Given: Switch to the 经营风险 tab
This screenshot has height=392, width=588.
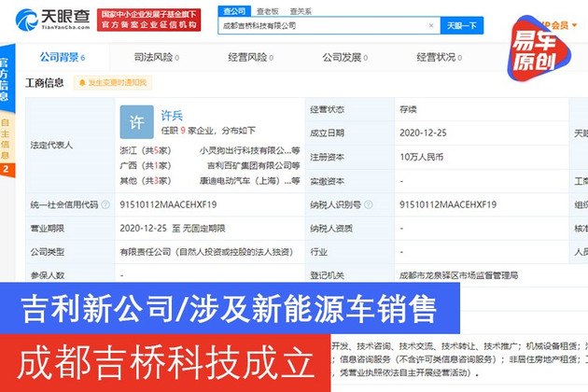Looking at the screenshot, I should click(x=251, y=57).
